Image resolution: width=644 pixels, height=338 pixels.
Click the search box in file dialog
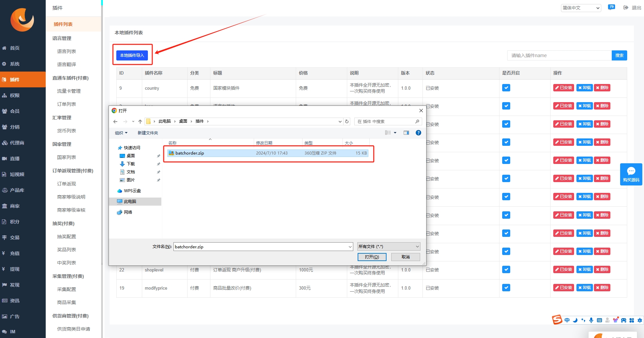[388, 122]
